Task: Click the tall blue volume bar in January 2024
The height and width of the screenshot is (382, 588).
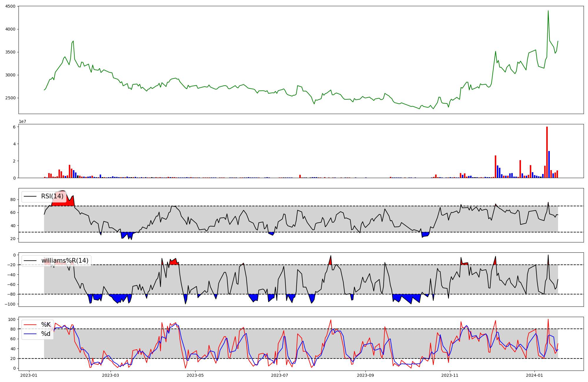Action: point(549,165)
